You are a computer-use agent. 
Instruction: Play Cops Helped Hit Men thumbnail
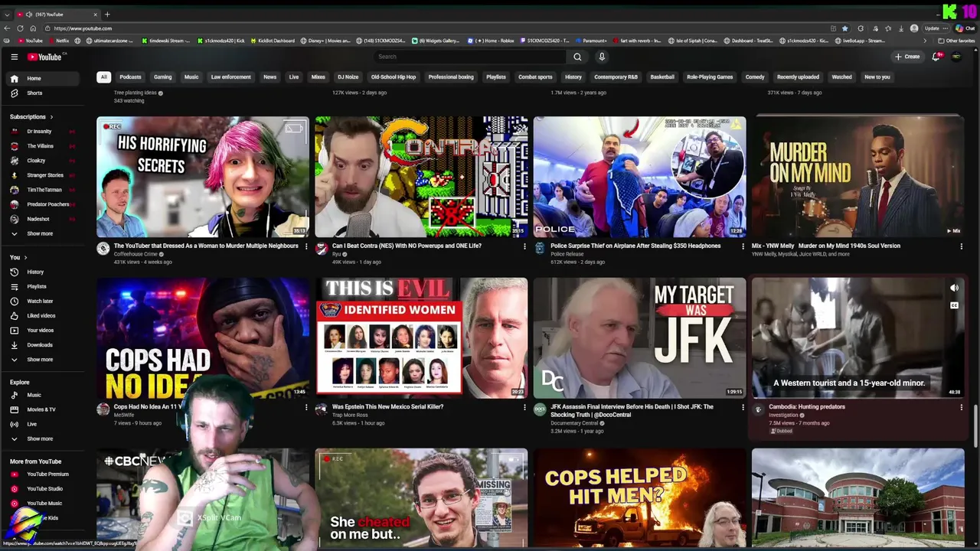639,497
